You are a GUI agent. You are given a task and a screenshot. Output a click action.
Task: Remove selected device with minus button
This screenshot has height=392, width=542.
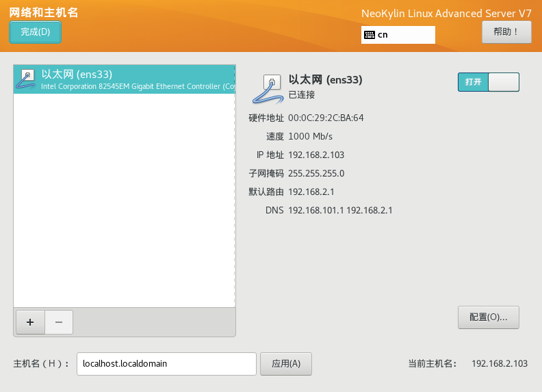click(x=59, y=322)
